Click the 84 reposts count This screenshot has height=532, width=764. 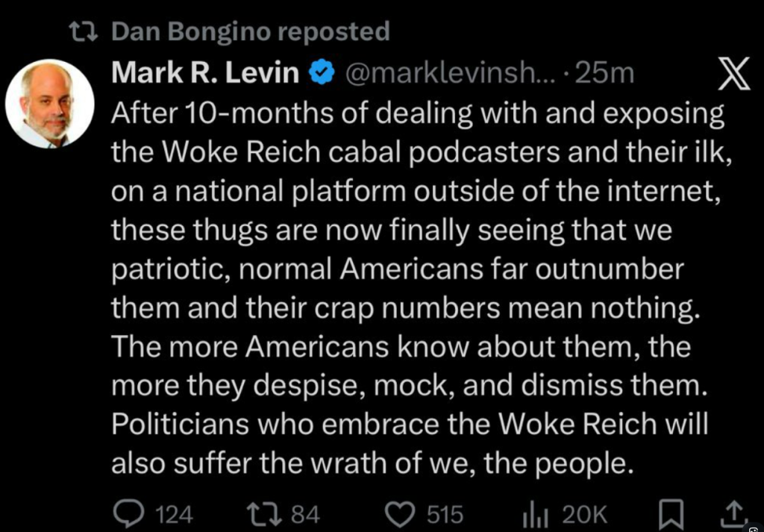point(304,514)
